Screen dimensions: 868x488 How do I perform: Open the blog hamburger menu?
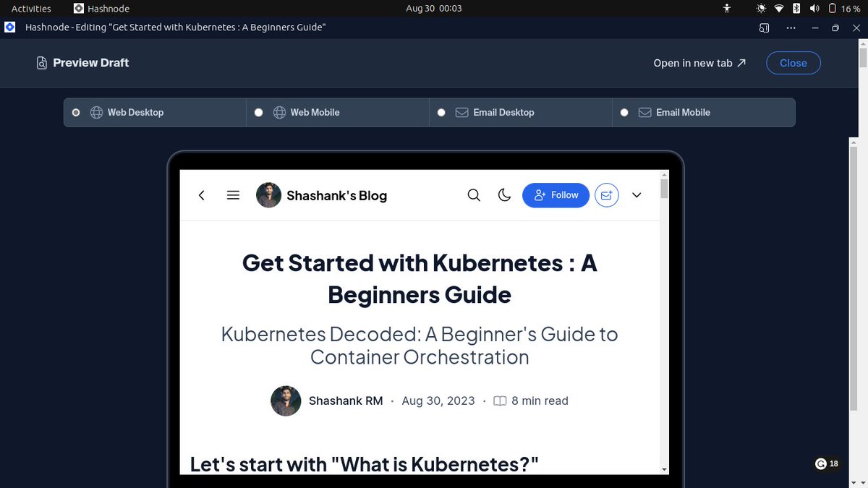[233, 195]
